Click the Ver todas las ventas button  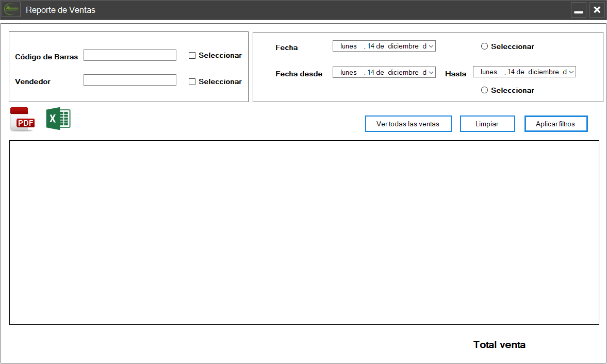coord(408,124)
